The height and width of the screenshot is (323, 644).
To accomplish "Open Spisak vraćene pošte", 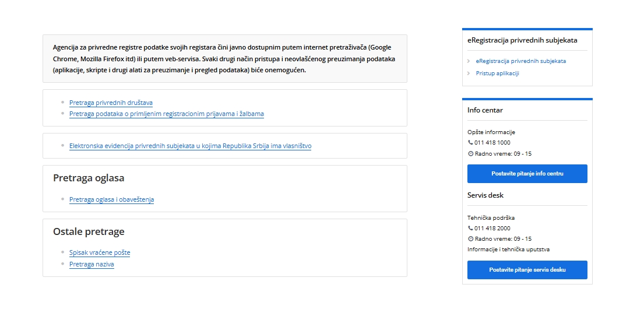I will pos(100,252).
